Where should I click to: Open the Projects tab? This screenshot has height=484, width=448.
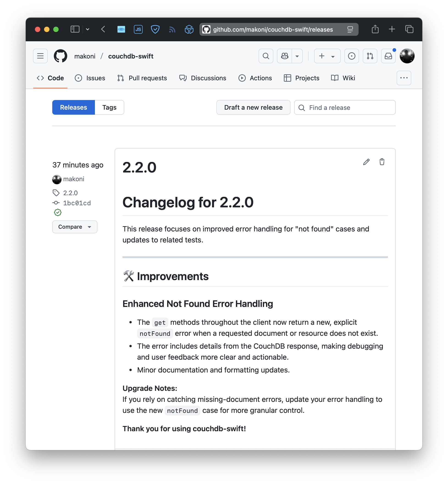(x=301, y=78)
